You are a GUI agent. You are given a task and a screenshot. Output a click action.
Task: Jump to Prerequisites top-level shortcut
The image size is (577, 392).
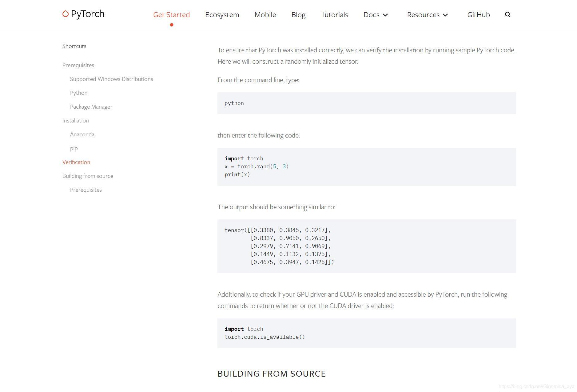coord(78,65)
